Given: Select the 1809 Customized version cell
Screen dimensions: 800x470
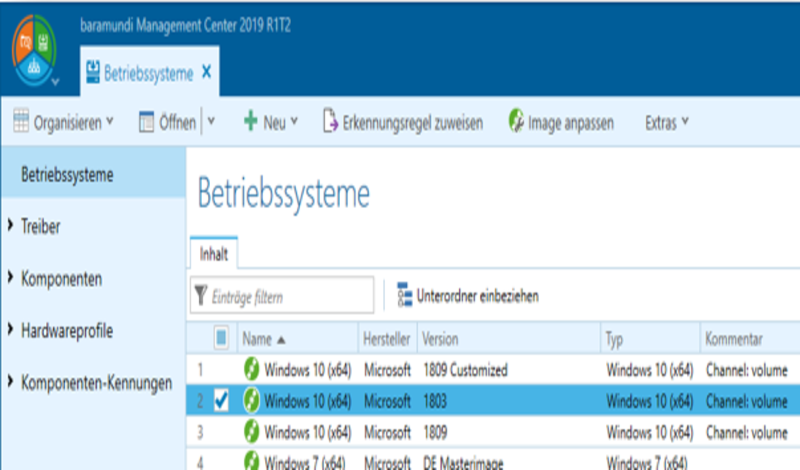Looking at the screenshot, I should click(465, 370).
